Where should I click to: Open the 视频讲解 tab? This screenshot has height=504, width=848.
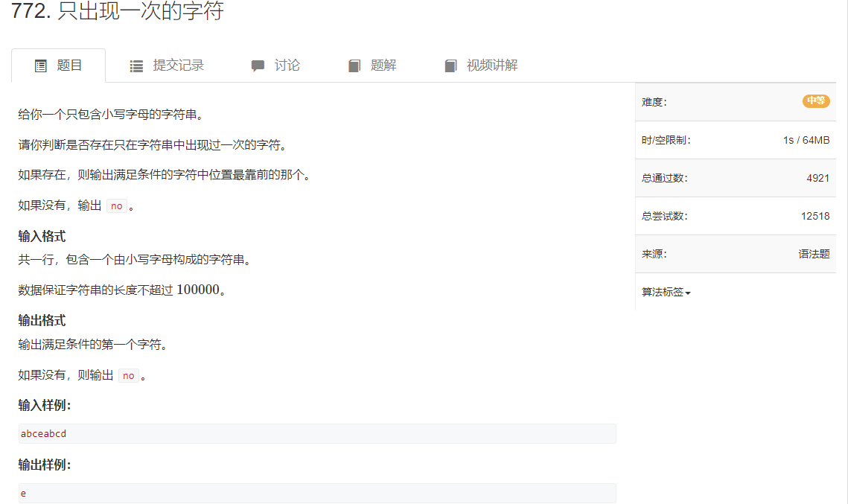[x=481, y=66]
